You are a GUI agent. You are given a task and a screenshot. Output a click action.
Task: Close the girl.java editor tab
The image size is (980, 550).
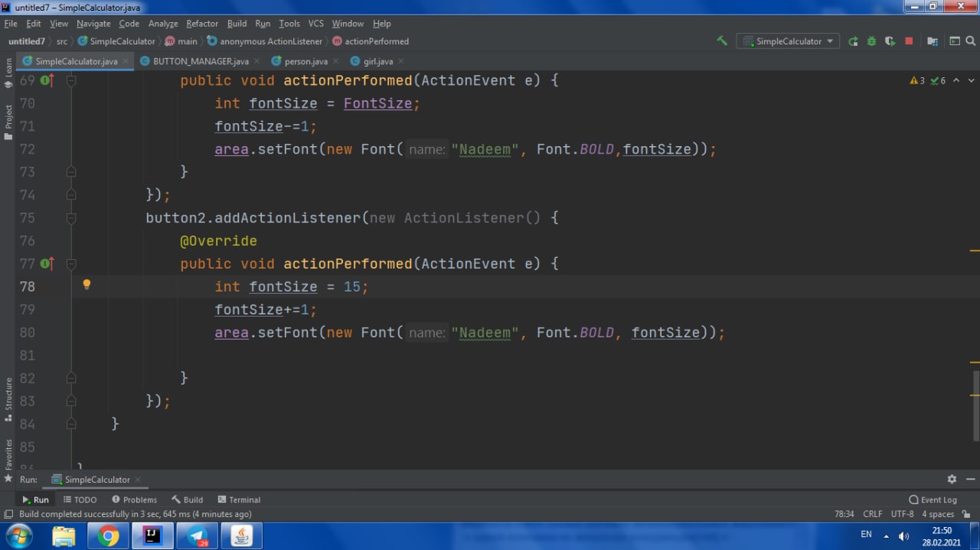click(x=400, y=61)
